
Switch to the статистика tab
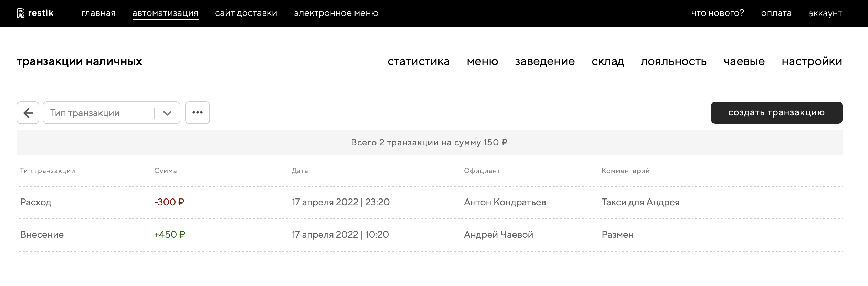pyautogui.click(x=419, y=61)
